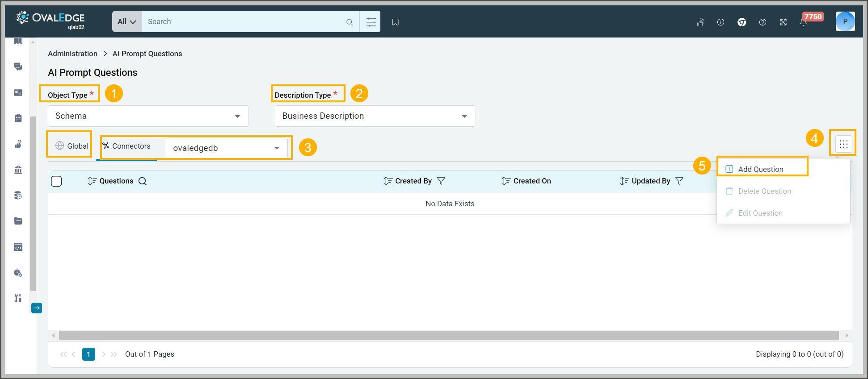Click AI Prompt Questions breadcrumb
This screenshot has height=379, width=868.
(x=147, y=54)
